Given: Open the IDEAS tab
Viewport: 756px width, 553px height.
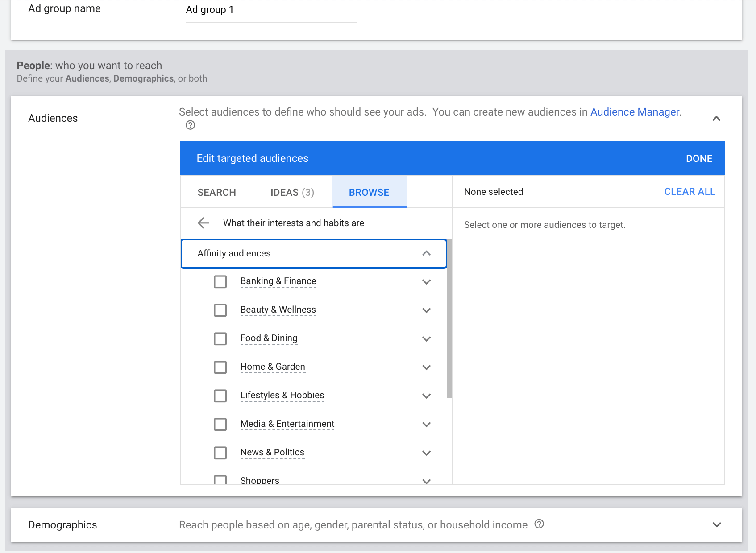Looking at the screenshot, I should click(292, 192).
